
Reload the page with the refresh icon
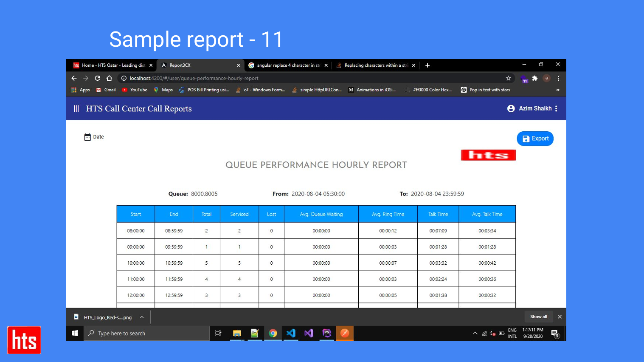click(x=98, y=78)
